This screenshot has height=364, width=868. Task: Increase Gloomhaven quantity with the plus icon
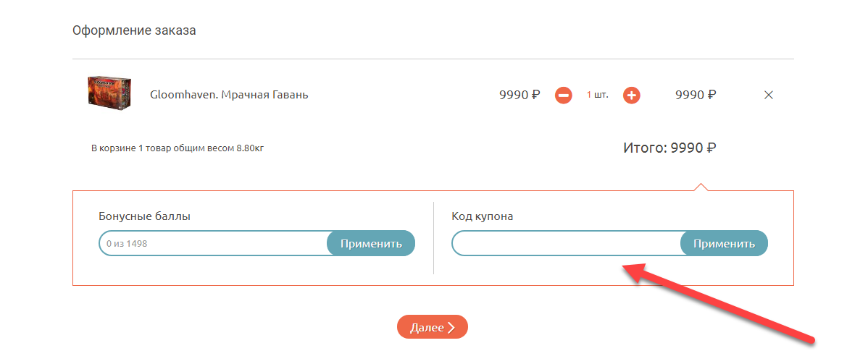click(632, 95)
